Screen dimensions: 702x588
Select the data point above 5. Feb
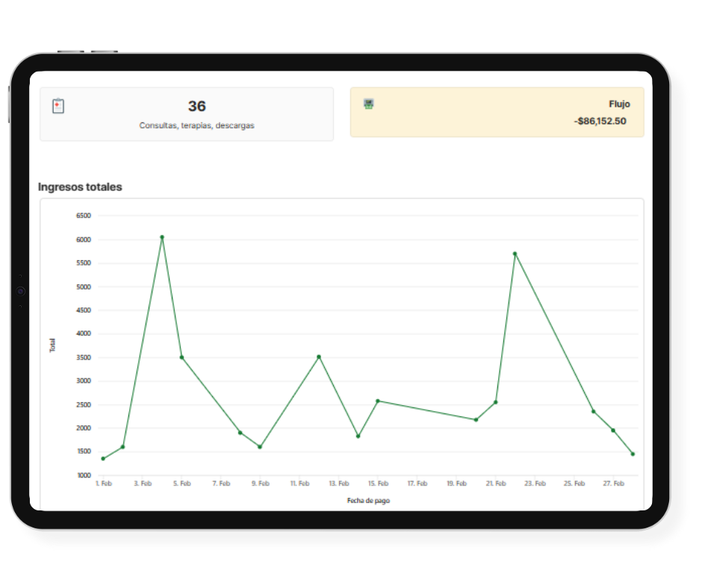181,357
